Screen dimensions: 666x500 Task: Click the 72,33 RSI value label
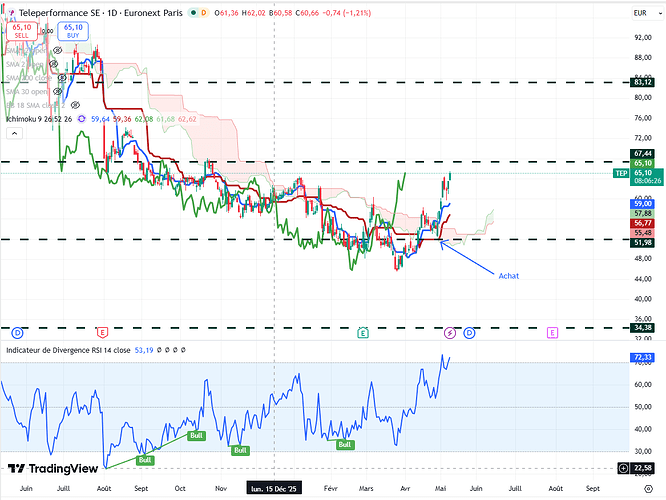pos(643,357)
